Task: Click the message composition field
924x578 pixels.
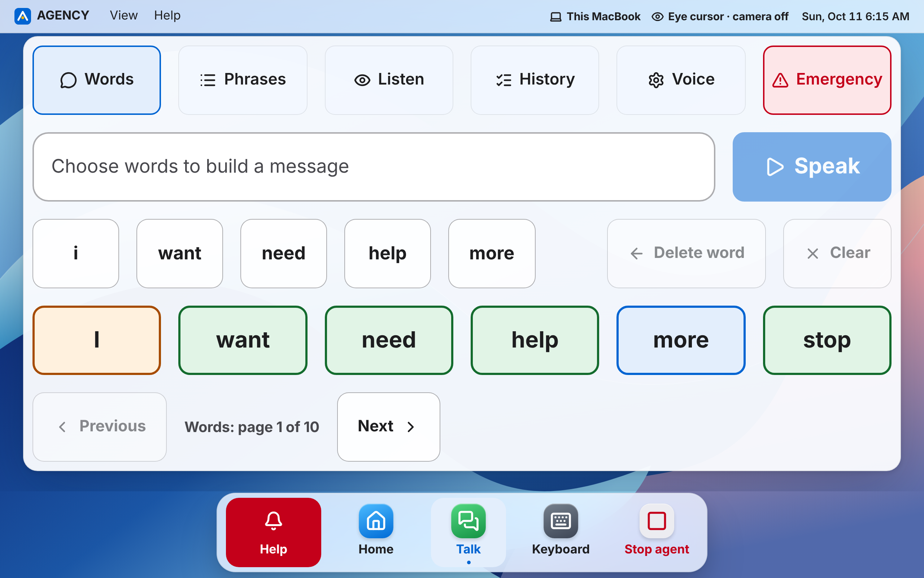Action: (374, 167)
